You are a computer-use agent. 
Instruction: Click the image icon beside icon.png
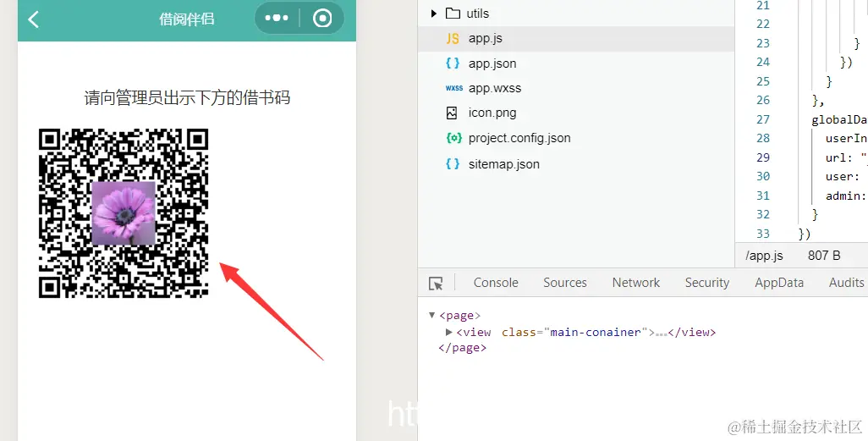452,113
